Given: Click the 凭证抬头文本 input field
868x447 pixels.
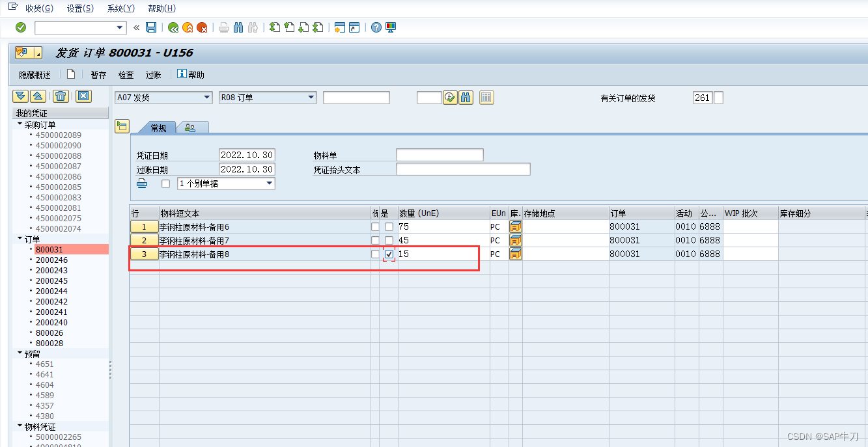Looking at the screenshot, I should point(463,169).
